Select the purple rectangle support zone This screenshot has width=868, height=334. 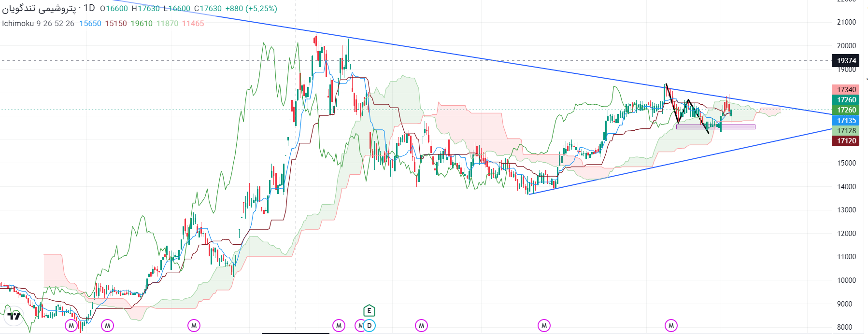pos(715,127)
